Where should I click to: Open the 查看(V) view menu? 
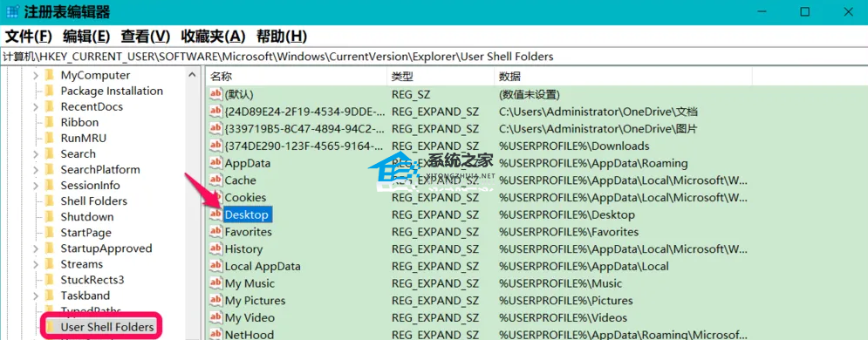point(146,37)
